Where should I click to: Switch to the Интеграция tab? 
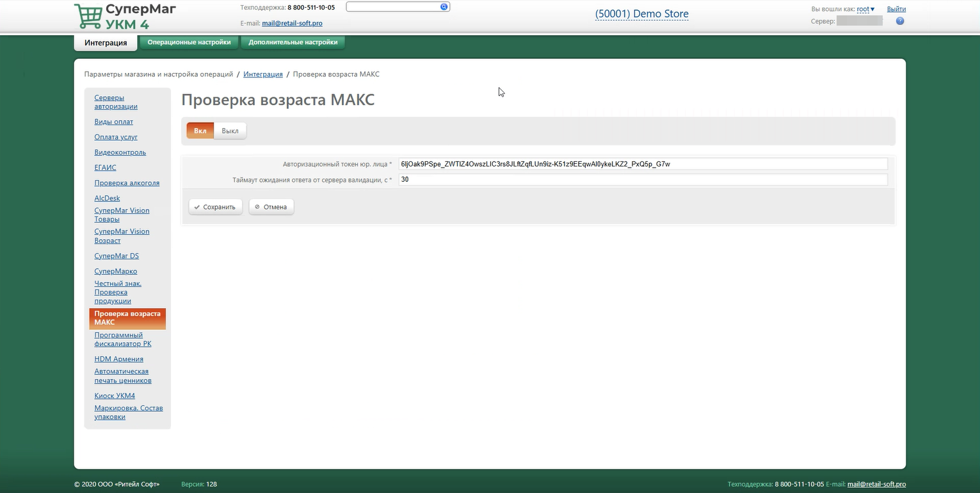tap(106, 43)
